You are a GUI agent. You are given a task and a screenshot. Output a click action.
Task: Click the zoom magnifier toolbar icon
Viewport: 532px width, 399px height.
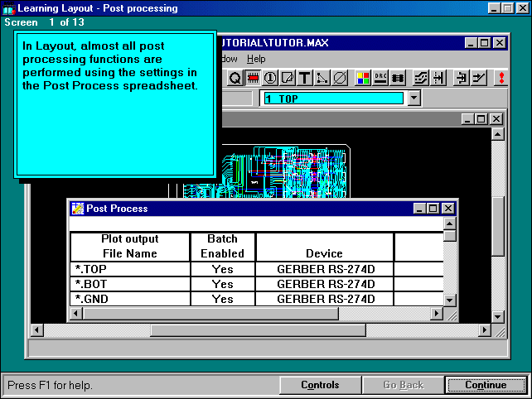tap(235, 78)
